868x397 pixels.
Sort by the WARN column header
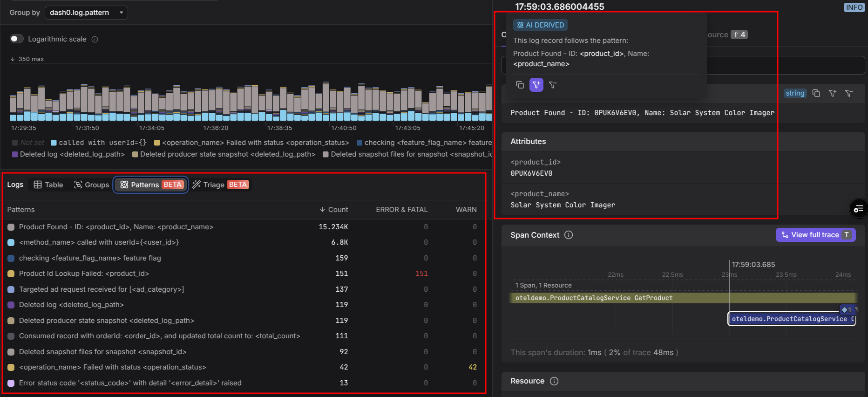(466, 210)
